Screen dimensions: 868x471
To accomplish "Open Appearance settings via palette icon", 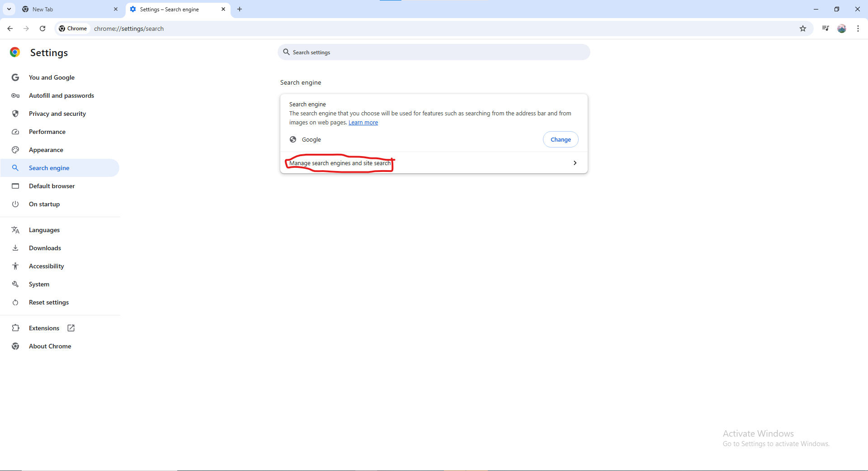I will click(15, 149).
